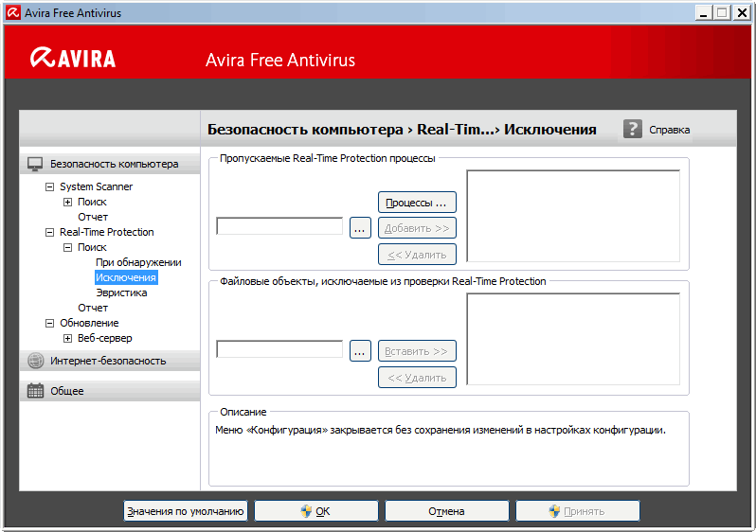Screen dimensions: 756x532
Task: Click the globe icon beside Интернет-безопасность
Action: click(35, 361)
